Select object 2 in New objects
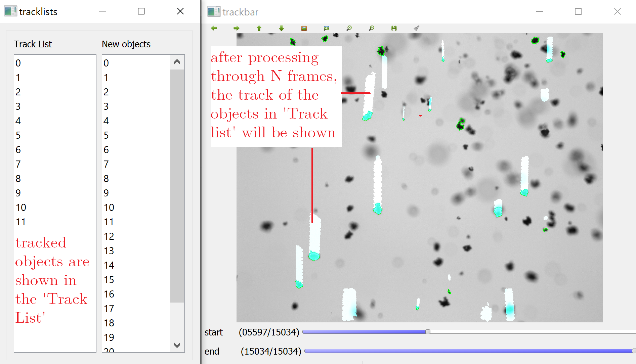The height and width of the screenshot is (364, 636). click(136, 92)
